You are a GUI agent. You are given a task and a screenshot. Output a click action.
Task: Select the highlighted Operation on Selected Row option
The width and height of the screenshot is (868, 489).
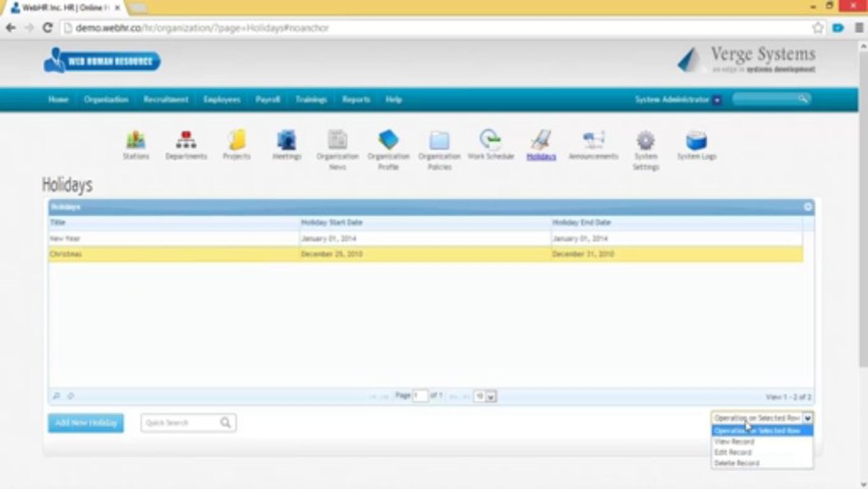point(762,431)
